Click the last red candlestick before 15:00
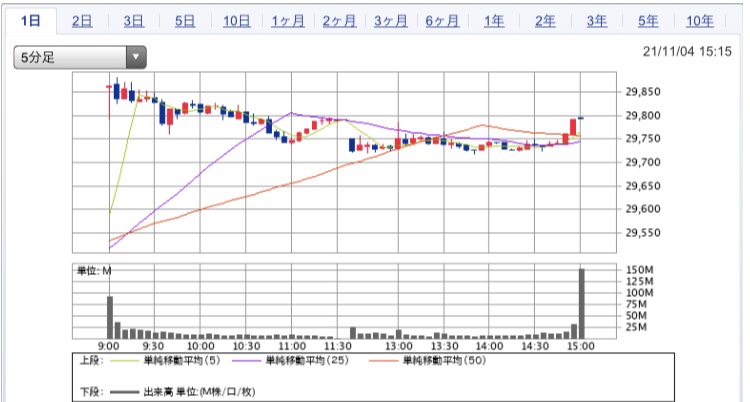The height and width of the screenshot is (402, 750). tap(573, 127)
